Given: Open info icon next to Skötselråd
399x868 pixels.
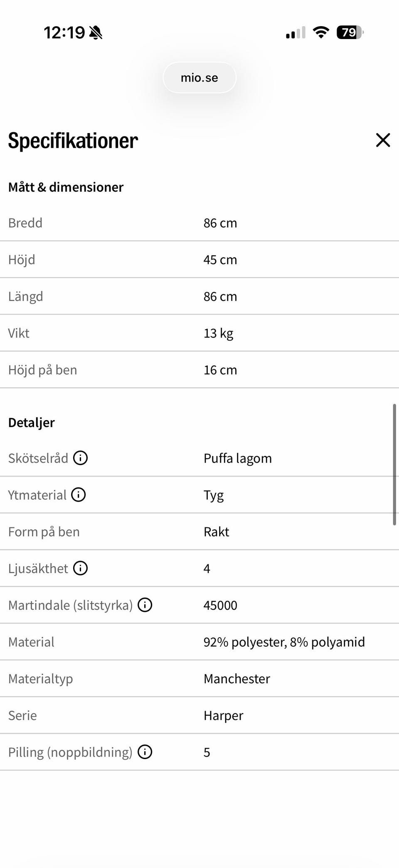Looking at the screenshot, I should pyautogui.click(x=80, y=458).
